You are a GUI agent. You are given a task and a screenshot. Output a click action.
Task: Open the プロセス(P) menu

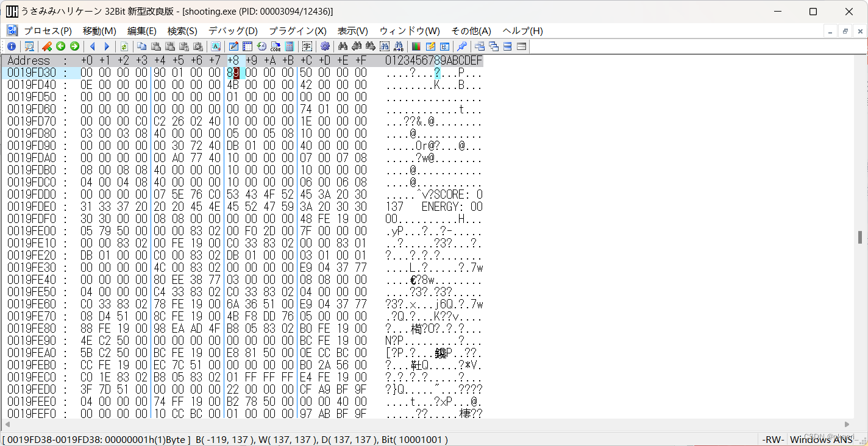(x=48, y=30)
